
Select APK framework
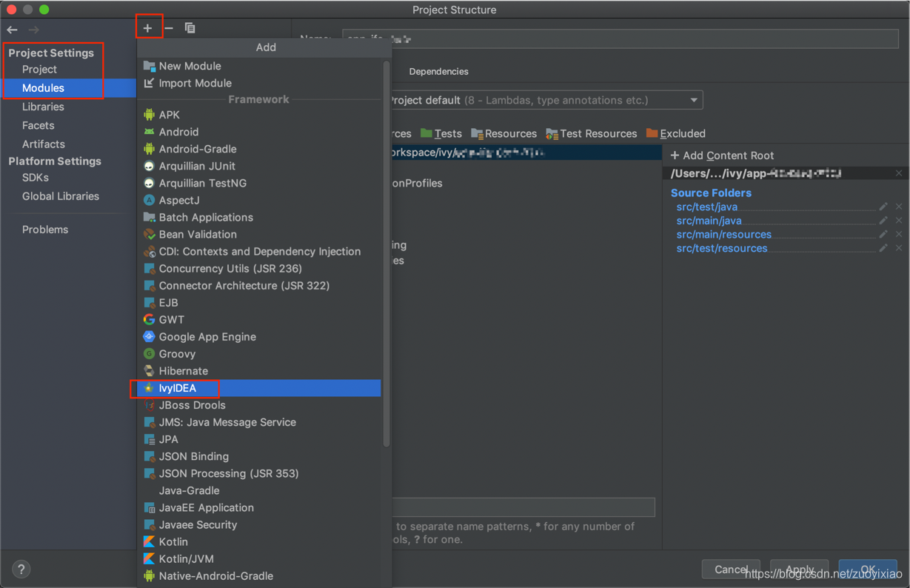pyautogui.click(x=259, y=115)
